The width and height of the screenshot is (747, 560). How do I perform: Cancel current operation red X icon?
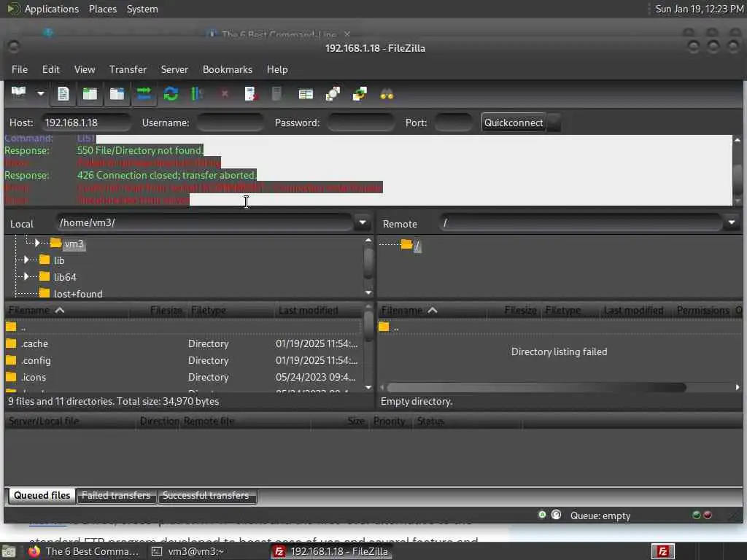(225, 94)
